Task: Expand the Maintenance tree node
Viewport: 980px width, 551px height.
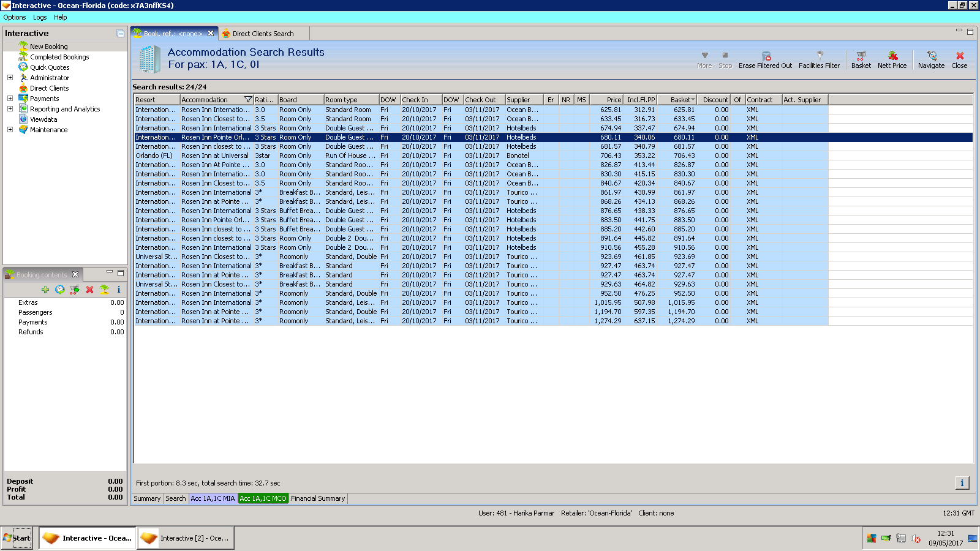Action: click(x=10, y=130)
